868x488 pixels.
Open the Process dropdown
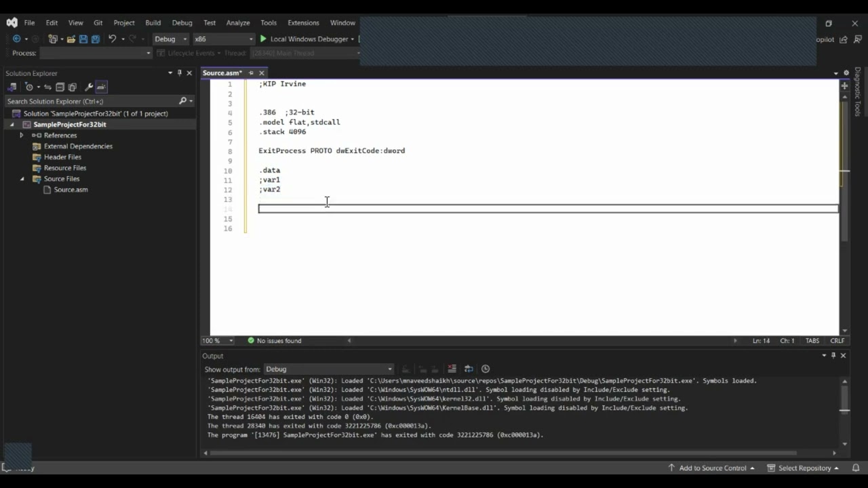pos(96,53)
